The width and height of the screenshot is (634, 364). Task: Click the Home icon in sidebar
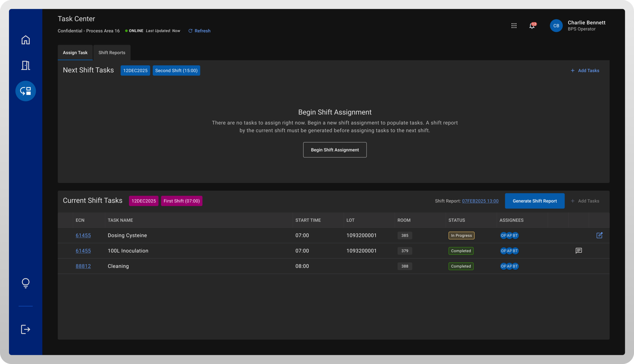[26, 40]
